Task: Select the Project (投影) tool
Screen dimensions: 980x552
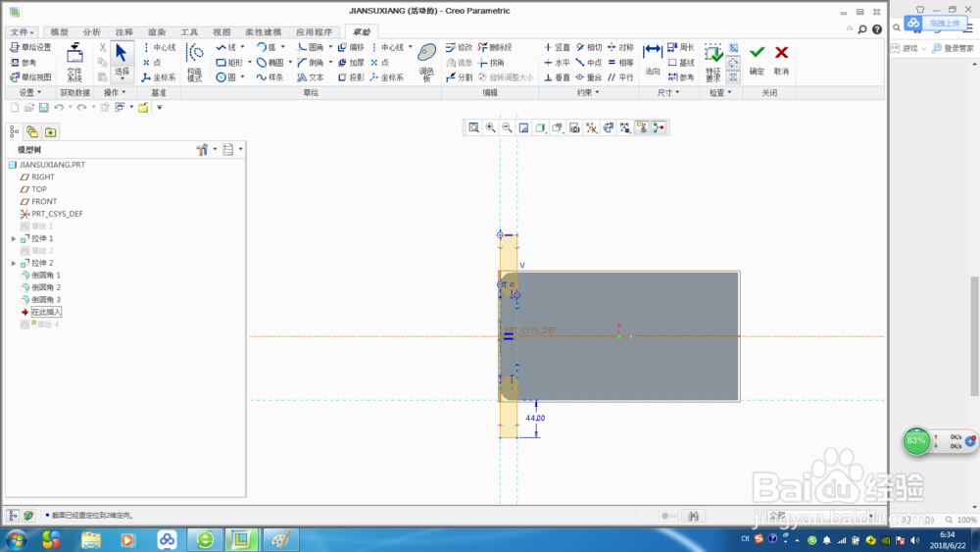Action: coord(351,77)
